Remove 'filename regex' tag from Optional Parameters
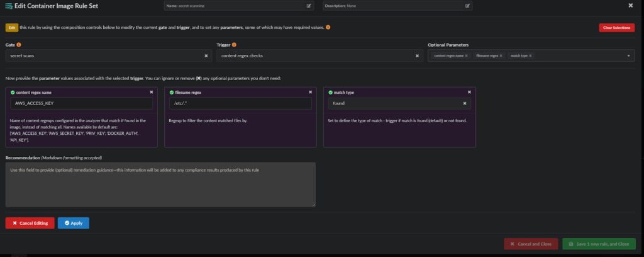This screenshot has height=257, width=644. [x=502, y=55]
